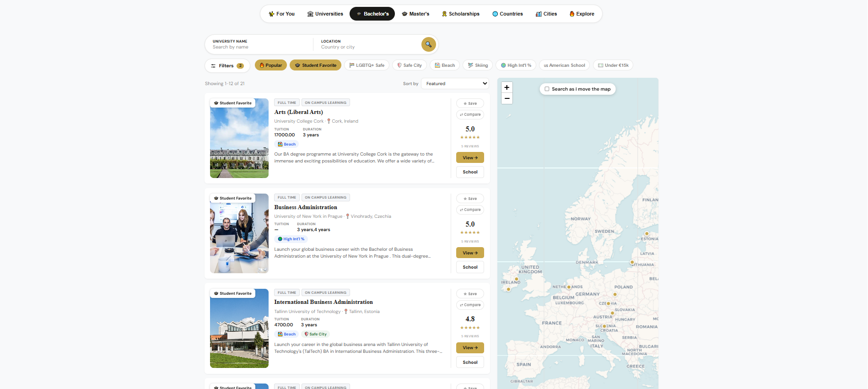
Task: Click the Safe City tag on Tallinn card
Action: pyautogui.click(x=315, y=334)
